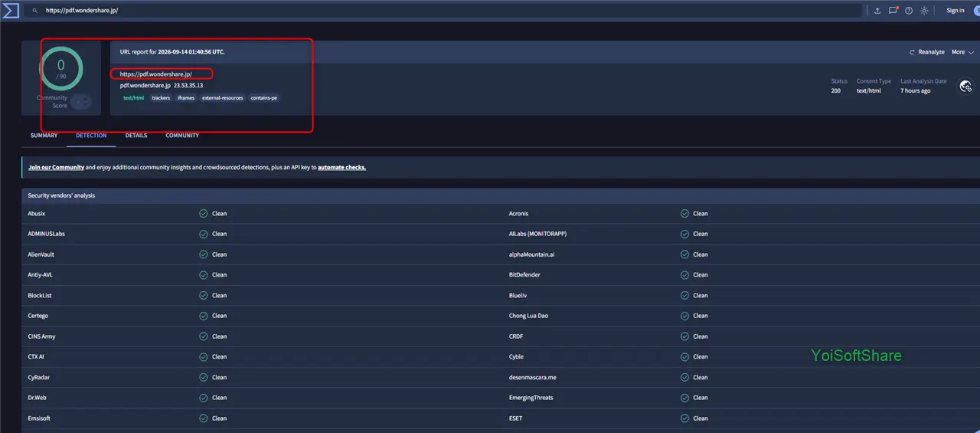Click the Clean check icon for CTX AI
This screenshot has width=980, height=433.
click(203, 356)
